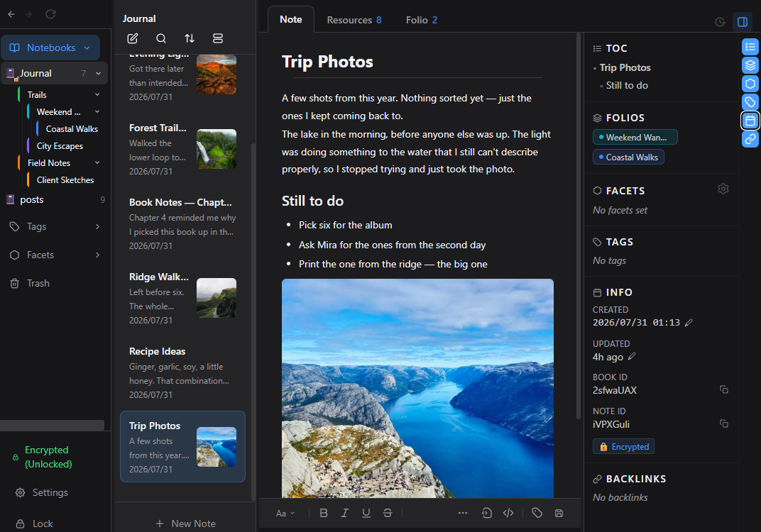Select the Coastal Walks folio in tree
This screenshot has width=761, height=532.
pyautogui.click(x=72, y=129)
